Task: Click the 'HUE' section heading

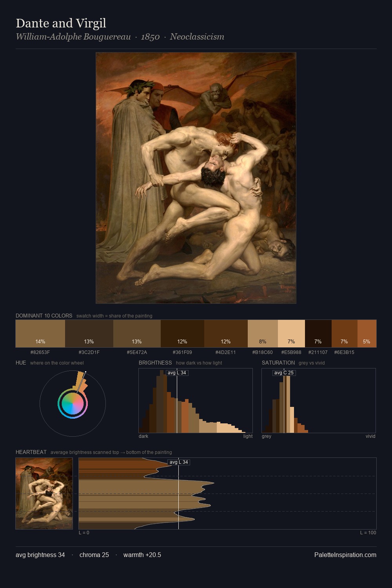Action: (x=21, y=363)
